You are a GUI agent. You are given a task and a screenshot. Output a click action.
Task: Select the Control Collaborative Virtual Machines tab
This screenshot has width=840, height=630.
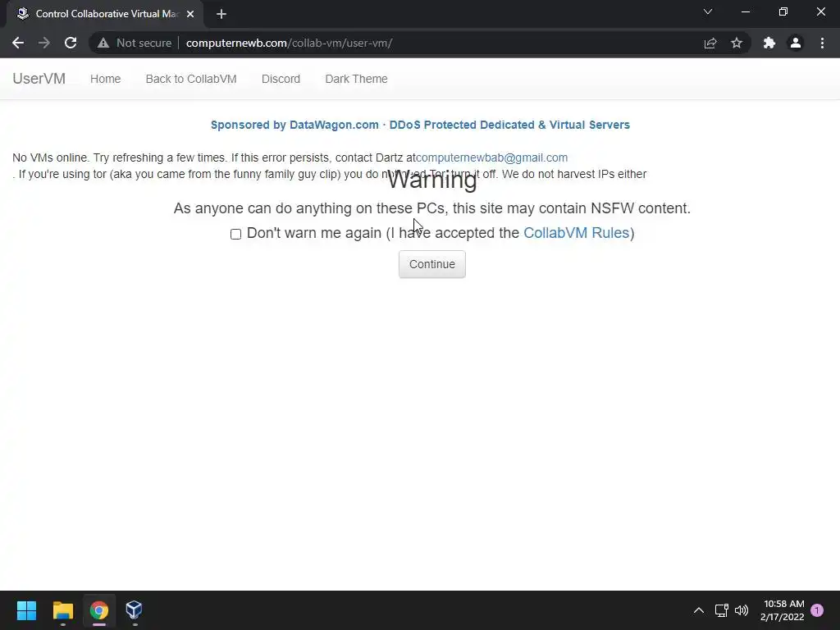click(106, 14)
